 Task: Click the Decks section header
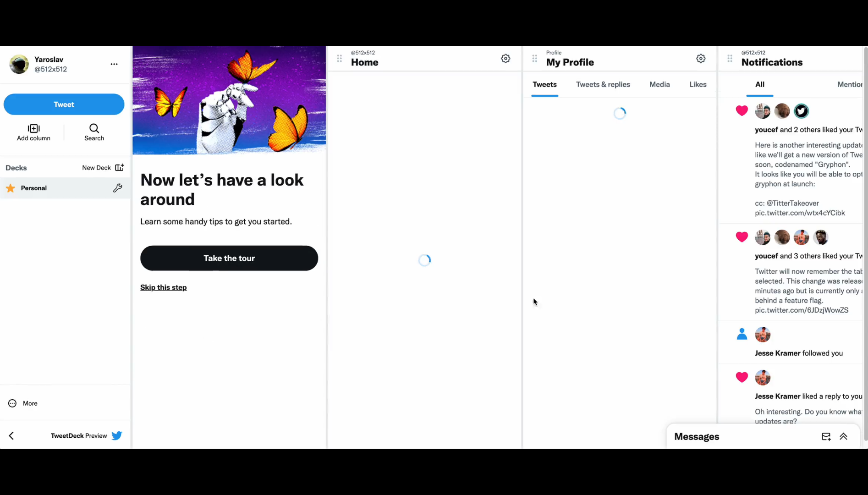[16, 168]
